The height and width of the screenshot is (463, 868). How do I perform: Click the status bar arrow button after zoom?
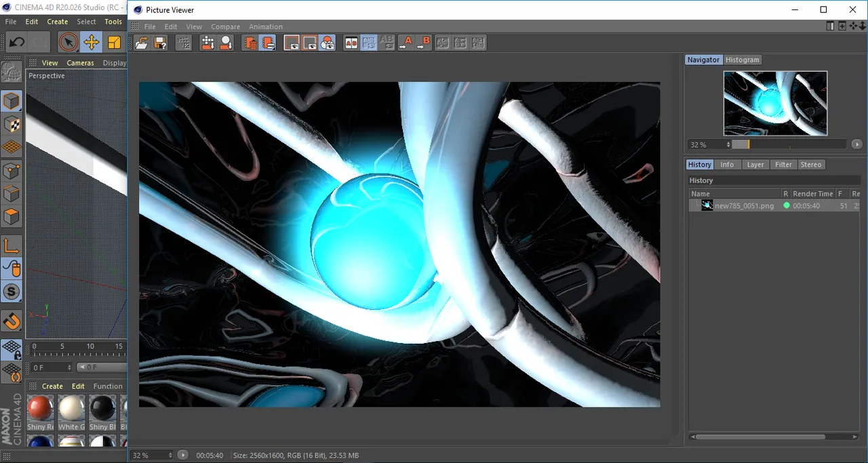tap(182, 455)
